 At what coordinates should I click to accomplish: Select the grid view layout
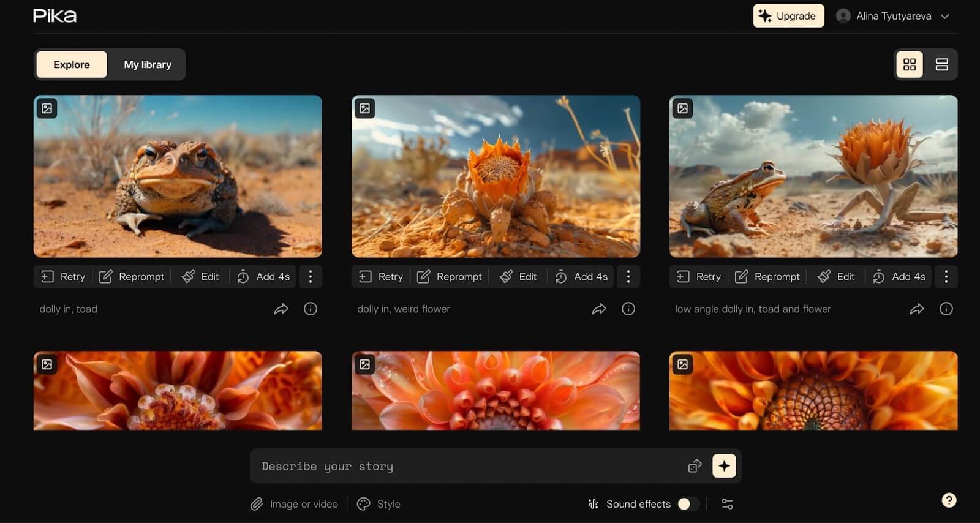(910, 64)
